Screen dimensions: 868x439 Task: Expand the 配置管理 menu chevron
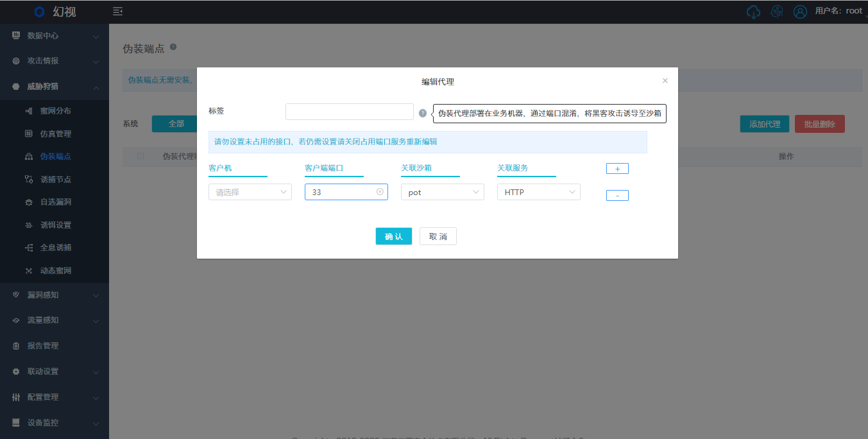tap(96, 398)
